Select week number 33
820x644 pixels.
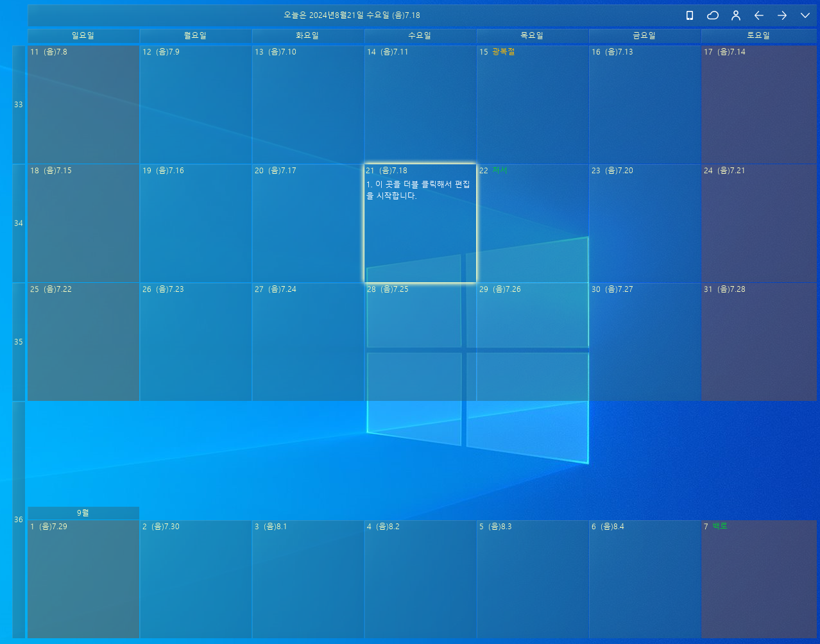[19, 105]
